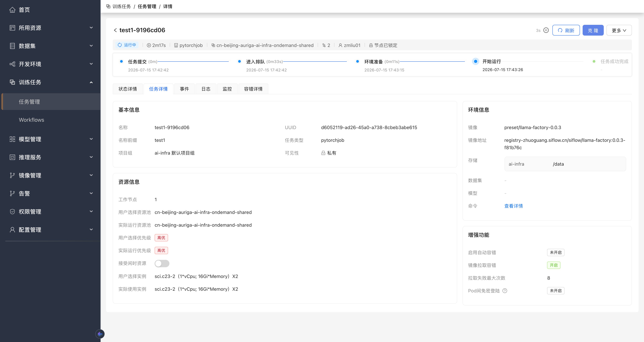Click the ai-infra /data storage row
The width and height of the screenshot is (644, 342).
pos(565,164)
